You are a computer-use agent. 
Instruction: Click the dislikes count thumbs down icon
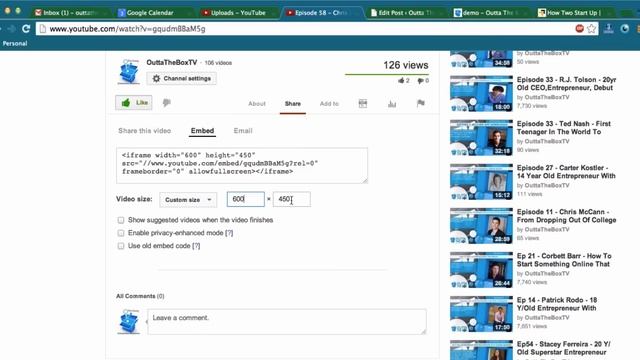(x=420, y=81)
